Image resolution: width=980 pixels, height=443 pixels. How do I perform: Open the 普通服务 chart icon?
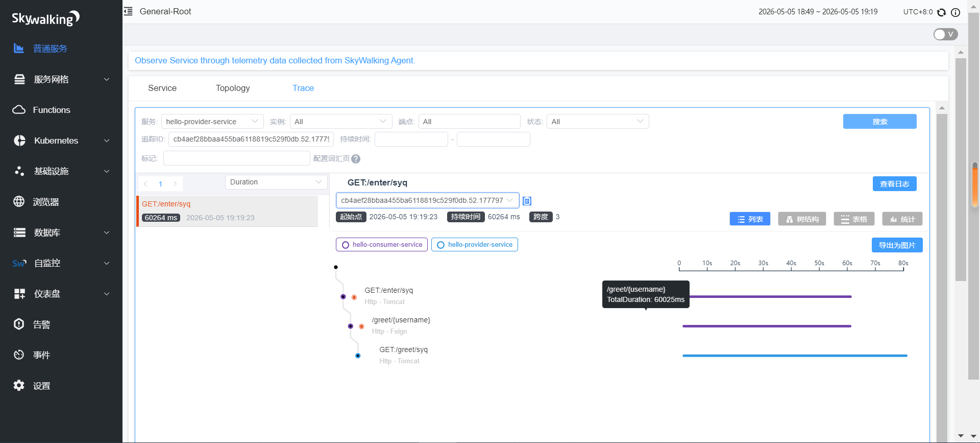(19, 49)
